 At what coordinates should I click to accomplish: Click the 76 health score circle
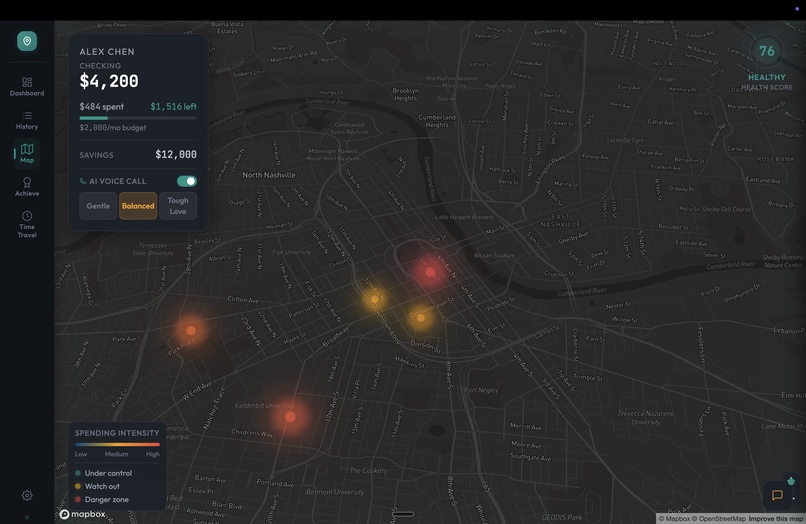pyautogui.click(x=766, y=51)
